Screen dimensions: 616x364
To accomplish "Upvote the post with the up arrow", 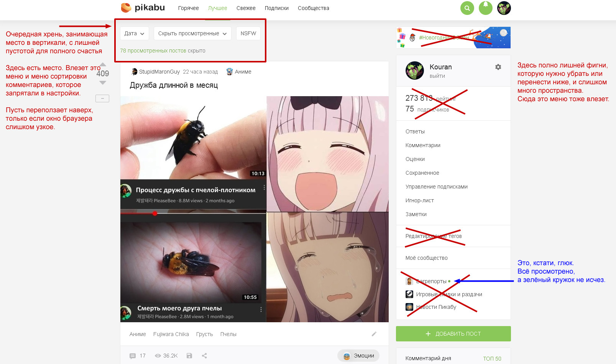I will [103, 64].
